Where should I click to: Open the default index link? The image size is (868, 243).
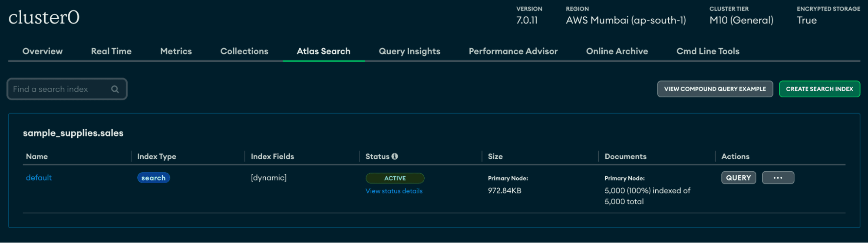coord(39,178)
